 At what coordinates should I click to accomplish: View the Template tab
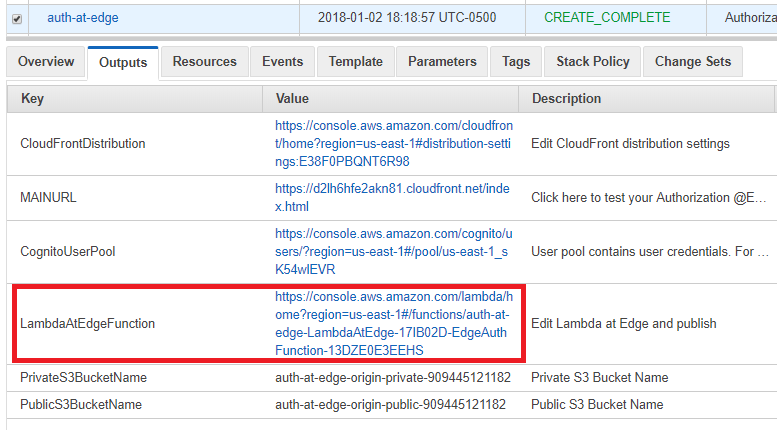tap(356, 61)
